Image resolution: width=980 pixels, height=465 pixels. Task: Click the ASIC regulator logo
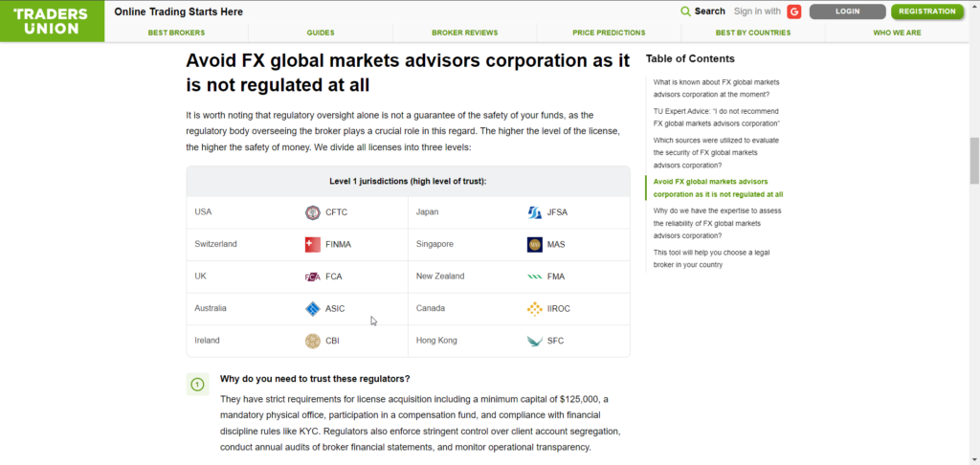point(313,309)
